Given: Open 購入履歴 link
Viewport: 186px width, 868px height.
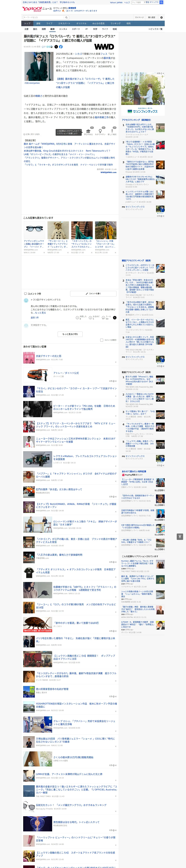Looking at the screenshot, I should (152, 17).
